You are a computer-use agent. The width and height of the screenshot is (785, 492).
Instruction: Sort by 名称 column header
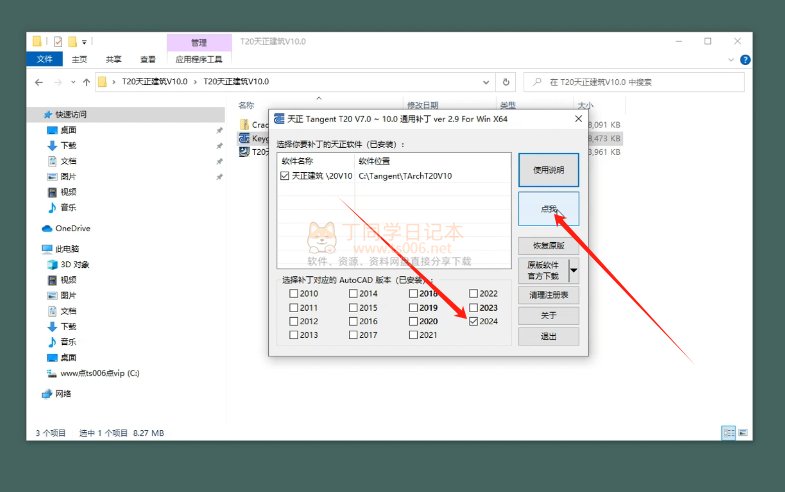(x=246, y=105)
